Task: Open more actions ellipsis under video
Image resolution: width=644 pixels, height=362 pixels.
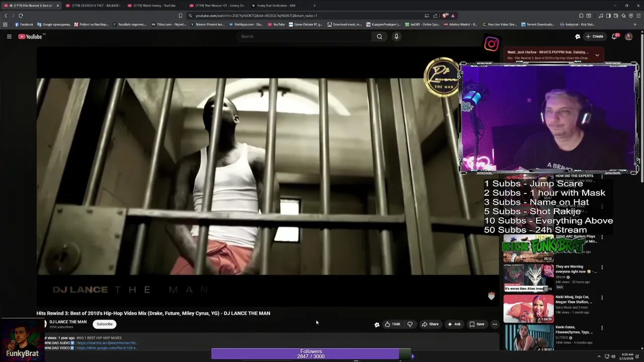Action: point(495,324)
